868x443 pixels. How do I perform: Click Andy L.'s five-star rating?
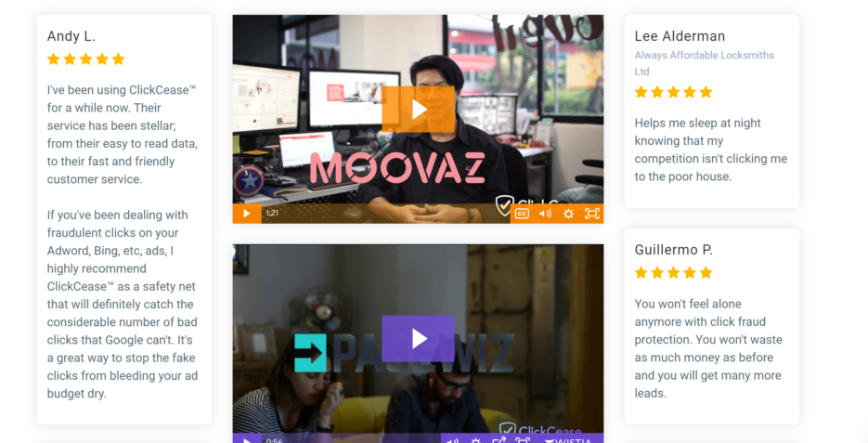click(x=85, y=59)
